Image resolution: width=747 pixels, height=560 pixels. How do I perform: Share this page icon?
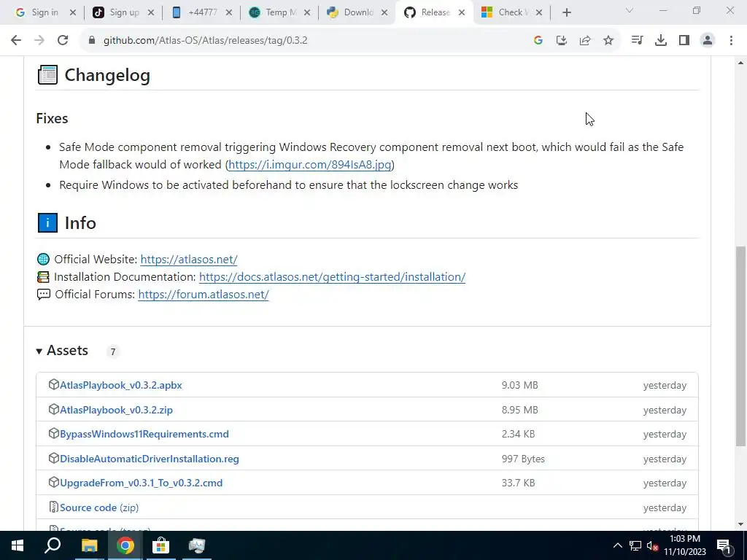coord(585,41)
